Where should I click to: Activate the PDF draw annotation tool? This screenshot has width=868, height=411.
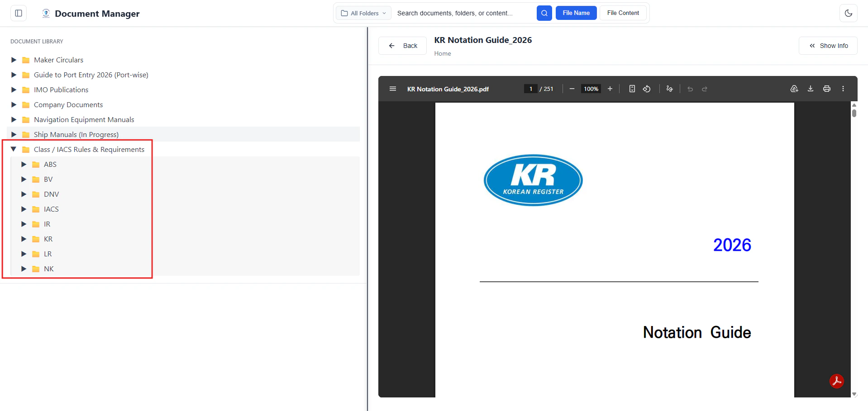(x=670, y=89)
